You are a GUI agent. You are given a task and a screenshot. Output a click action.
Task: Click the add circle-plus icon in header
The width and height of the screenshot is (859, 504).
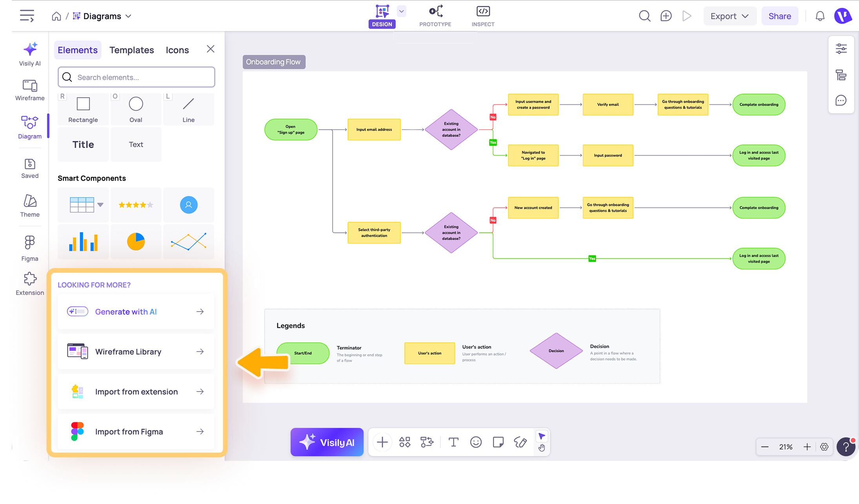[666, 16]
